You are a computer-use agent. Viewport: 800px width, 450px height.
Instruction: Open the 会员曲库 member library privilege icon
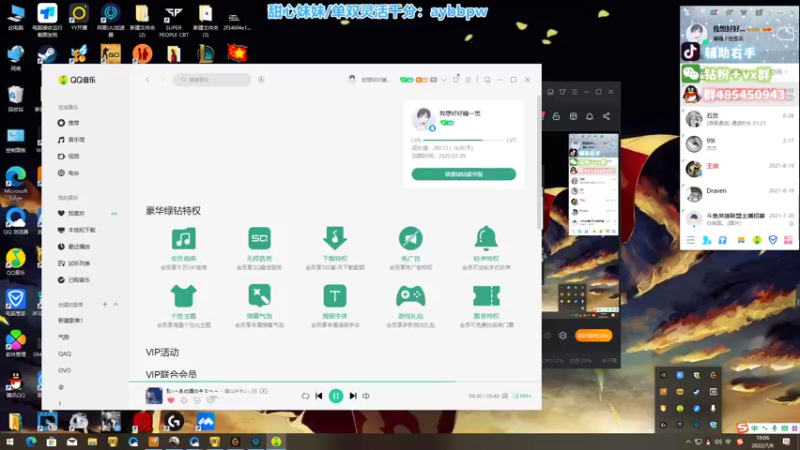(183, 238)
